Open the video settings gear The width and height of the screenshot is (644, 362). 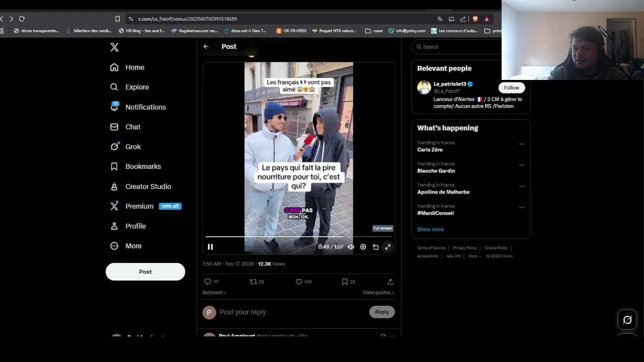tap(363, 247)
